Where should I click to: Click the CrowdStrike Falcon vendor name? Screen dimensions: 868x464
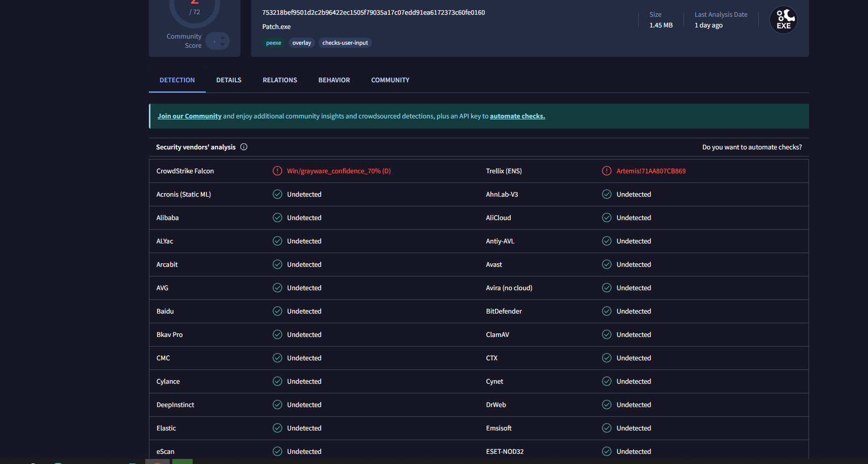pyautogui.click(x=185, y=171)
